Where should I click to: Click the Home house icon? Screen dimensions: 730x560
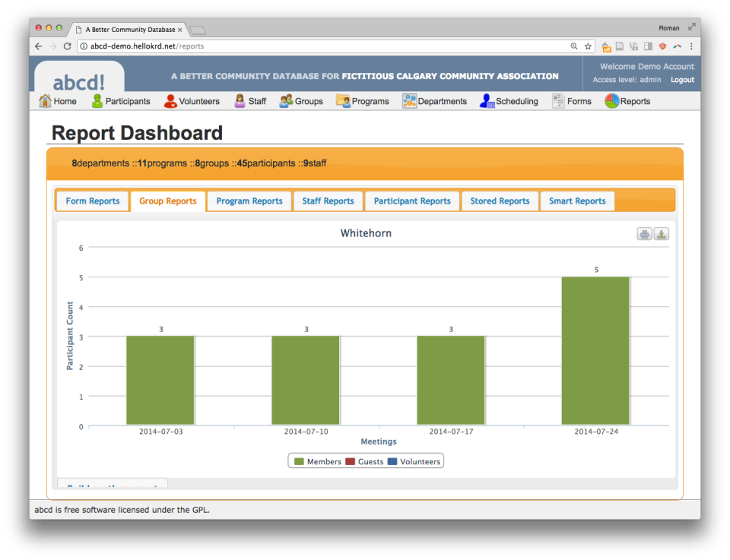point(46,101)
